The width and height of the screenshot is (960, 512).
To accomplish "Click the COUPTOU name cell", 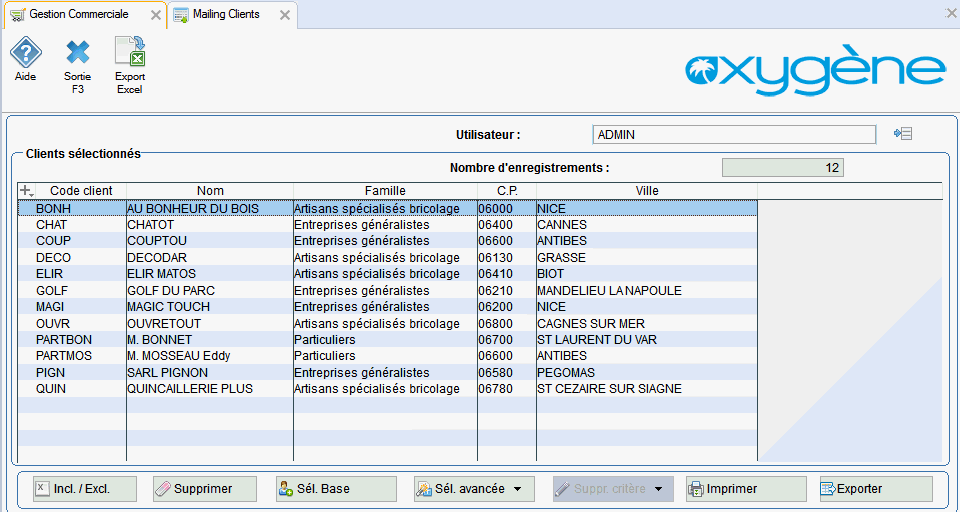I will click(210, 241).
